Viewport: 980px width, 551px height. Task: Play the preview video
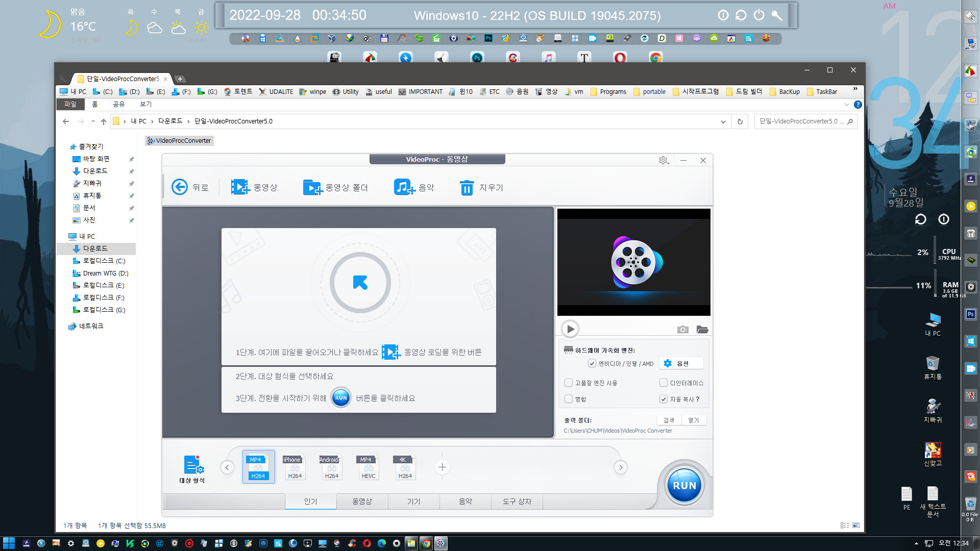[x=570, y=329]
